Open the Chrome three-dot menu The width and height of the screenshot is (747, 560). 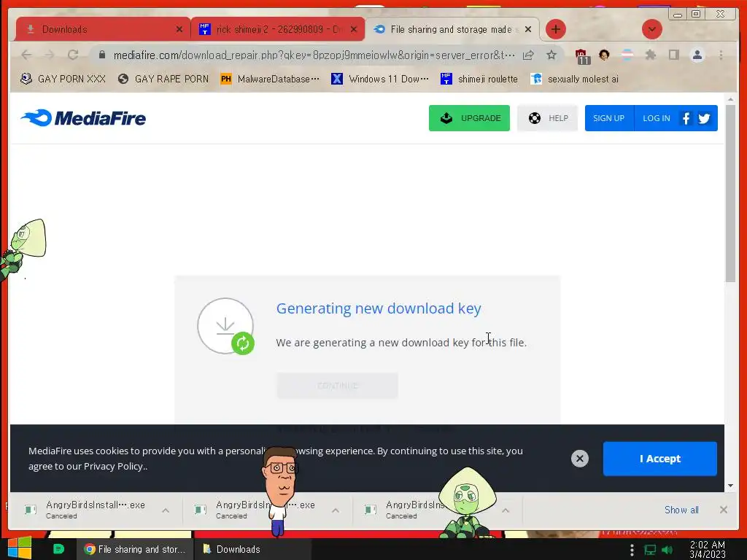[721, 55]
